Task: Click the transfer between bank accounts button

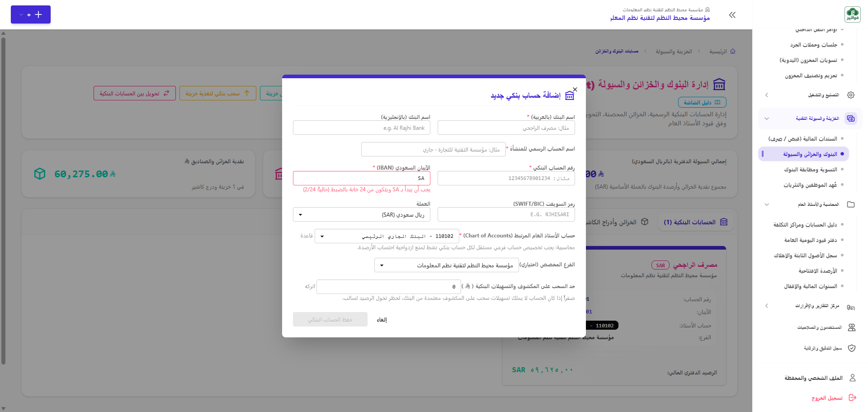Action: tap(135, 93)
